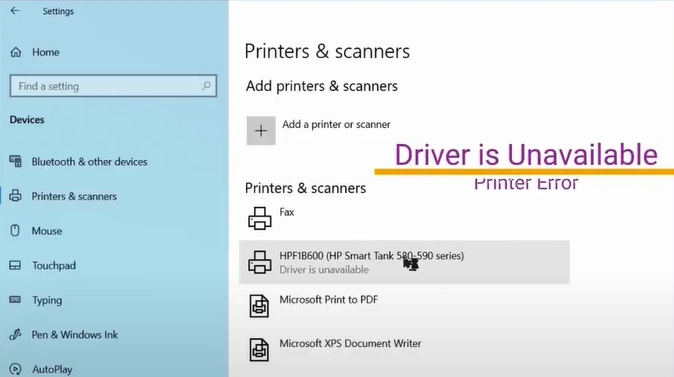
Task: Select HPF1B600 HP Smart Tank printer
Action: 404,262
